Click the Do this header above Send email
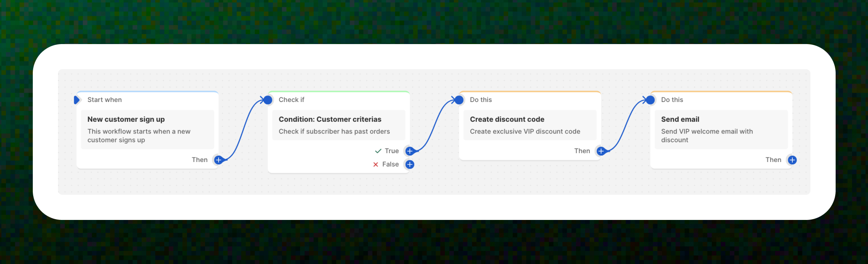 point(672,100)
